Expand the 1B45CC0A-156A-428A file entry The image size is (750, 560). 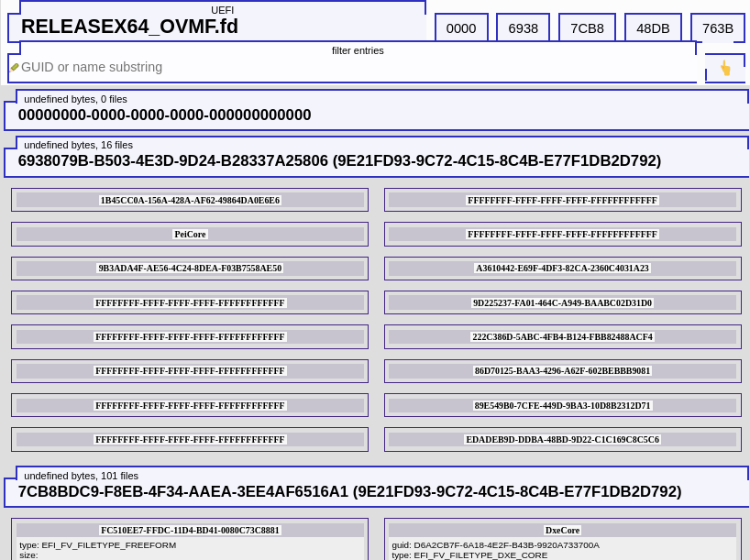pos(190,200)
